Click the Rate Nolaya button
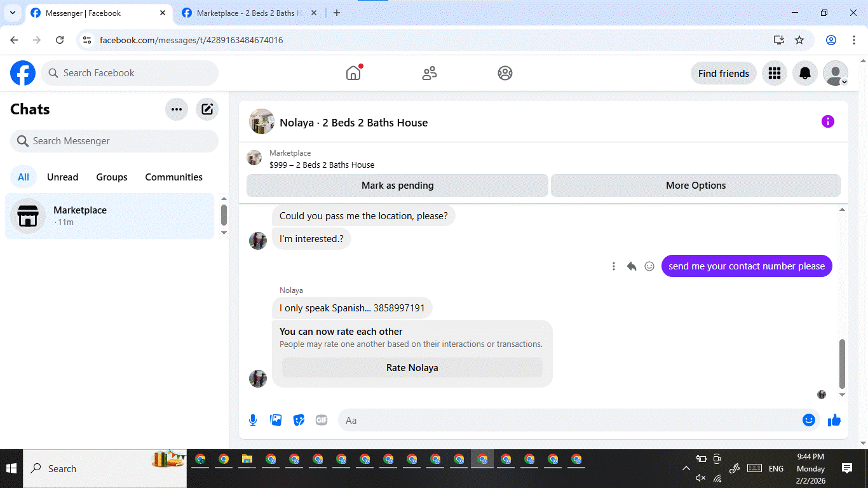 412,367
